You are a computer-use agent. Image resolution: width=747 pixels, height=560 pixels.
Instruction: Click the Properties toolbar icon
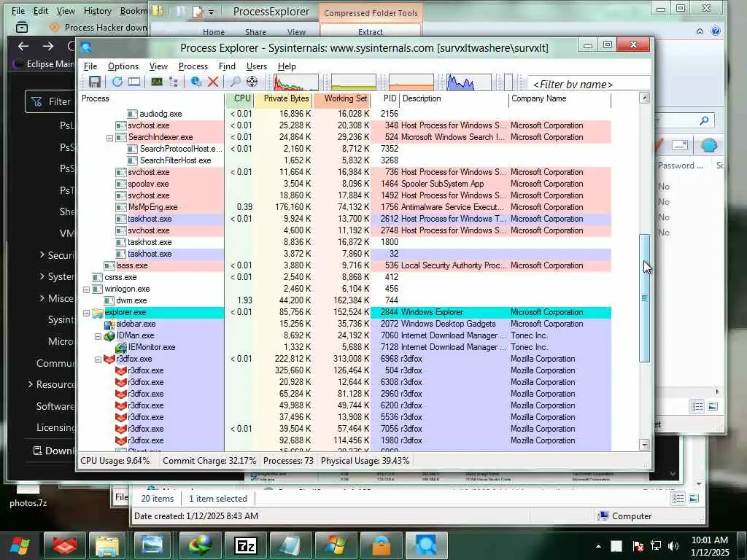pyautogui.click(x=196, y=82)
